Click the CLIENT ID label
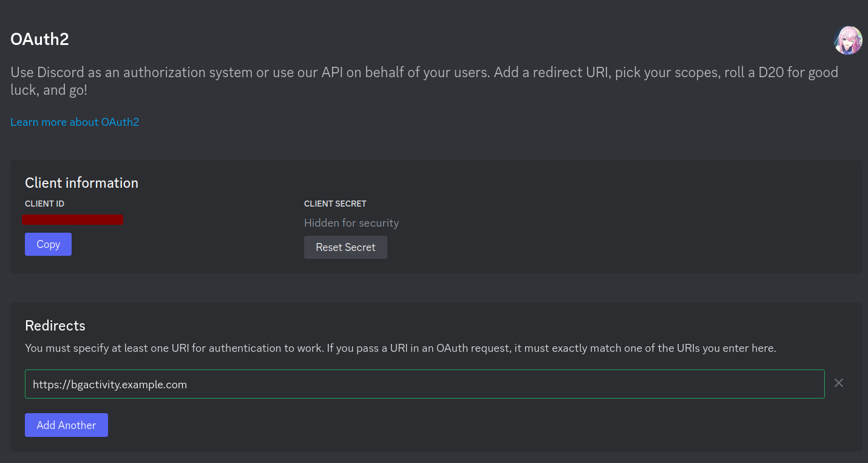The height and width of the screenshot is (463, 868). (44, 204)
